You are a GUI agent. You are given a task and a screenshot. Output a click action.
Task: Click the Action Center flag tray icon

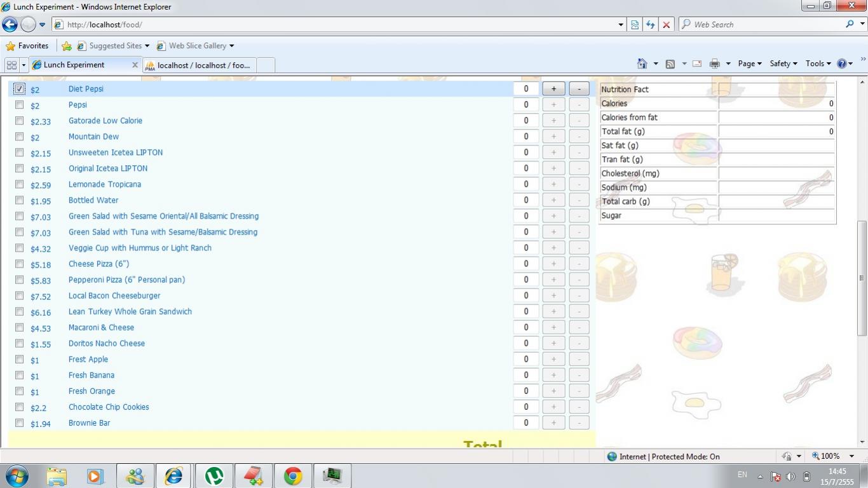pyautogui.click(x=775, y=477)
